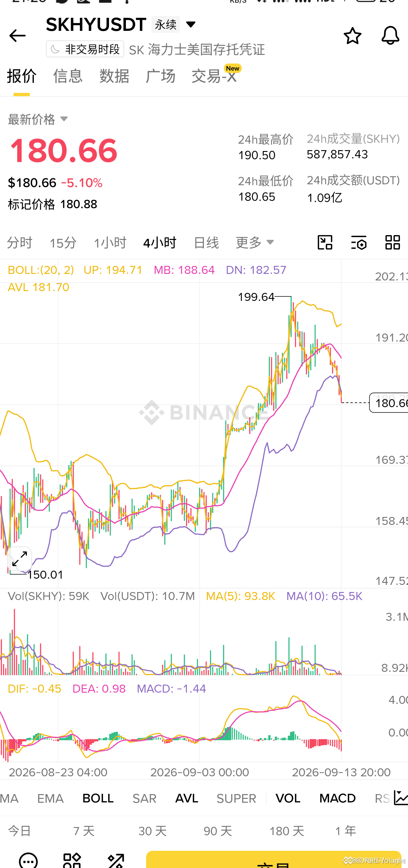Open chart drawing tools icon
This screenshot has height=868, width=408.
click(325, 242)
